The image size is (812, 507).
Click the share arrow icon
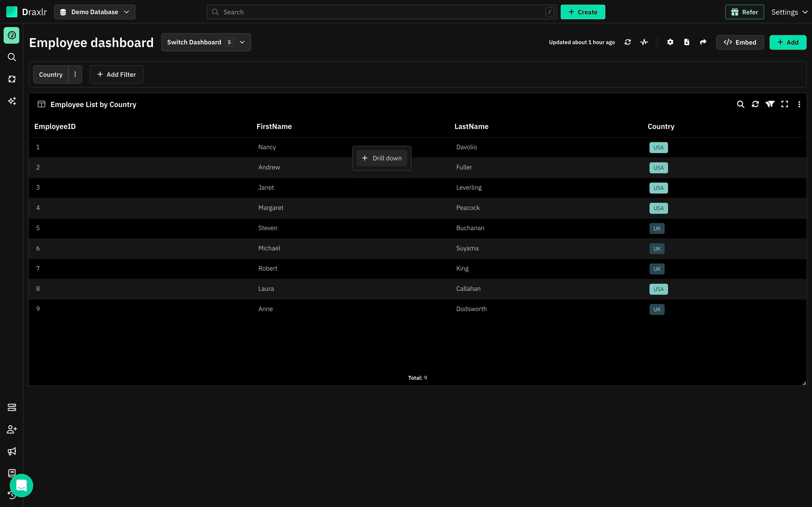point(703,42)
